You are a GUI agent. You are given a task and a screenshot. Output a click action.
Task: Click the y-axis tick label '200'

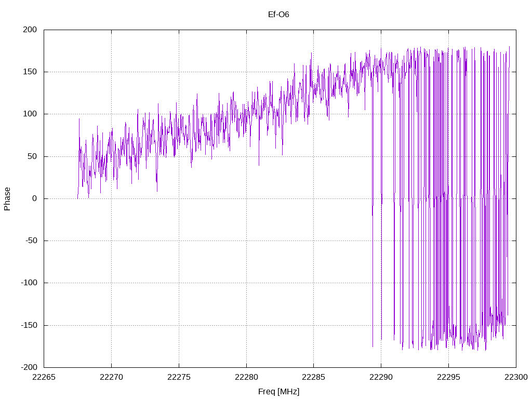[x=30, y=30]
